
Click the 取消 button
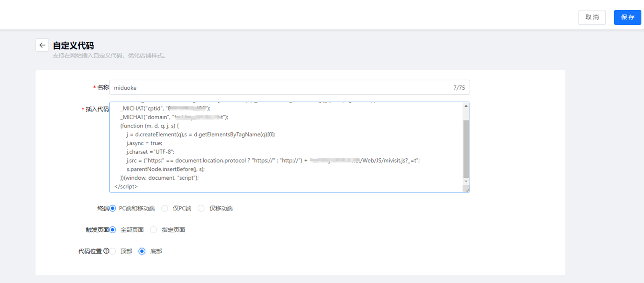[x=592, y=17]
